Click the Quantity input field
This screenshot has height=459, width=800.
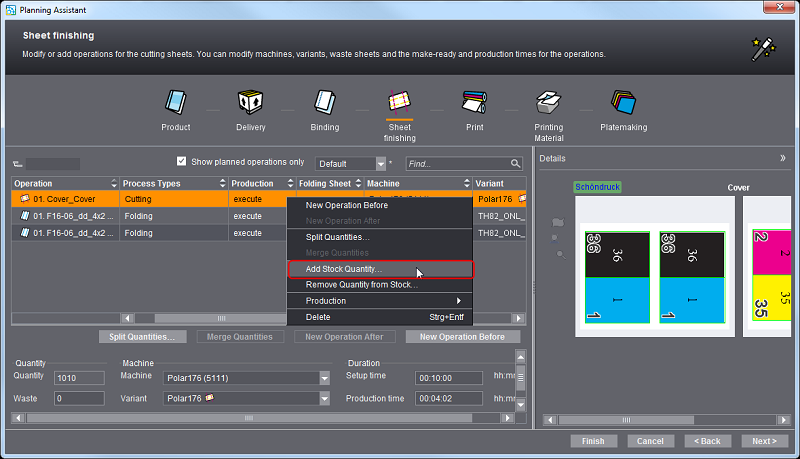79,378
